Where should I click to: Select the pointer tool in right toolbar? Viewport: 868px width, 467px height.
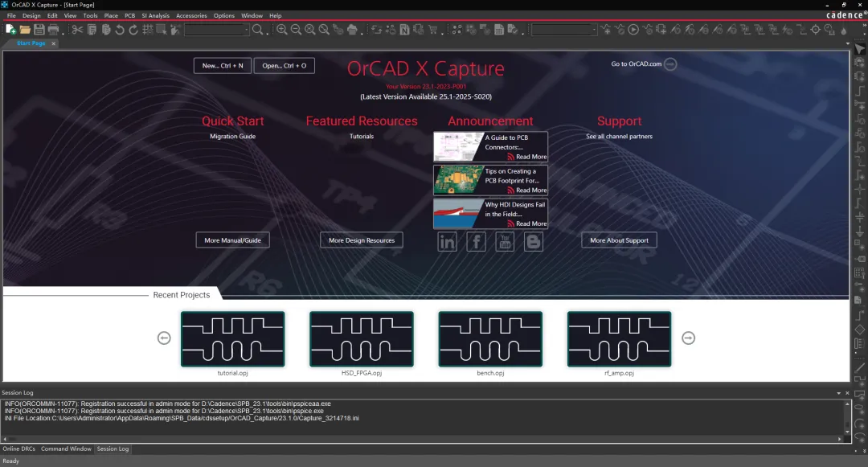point(860,49)
